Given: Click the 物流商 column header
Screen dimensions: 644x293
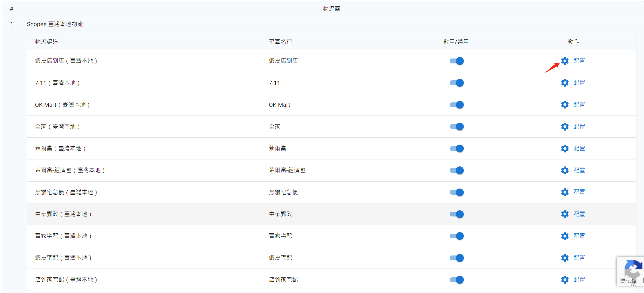Looking at the screenshot, I should (x=332, y=9).
